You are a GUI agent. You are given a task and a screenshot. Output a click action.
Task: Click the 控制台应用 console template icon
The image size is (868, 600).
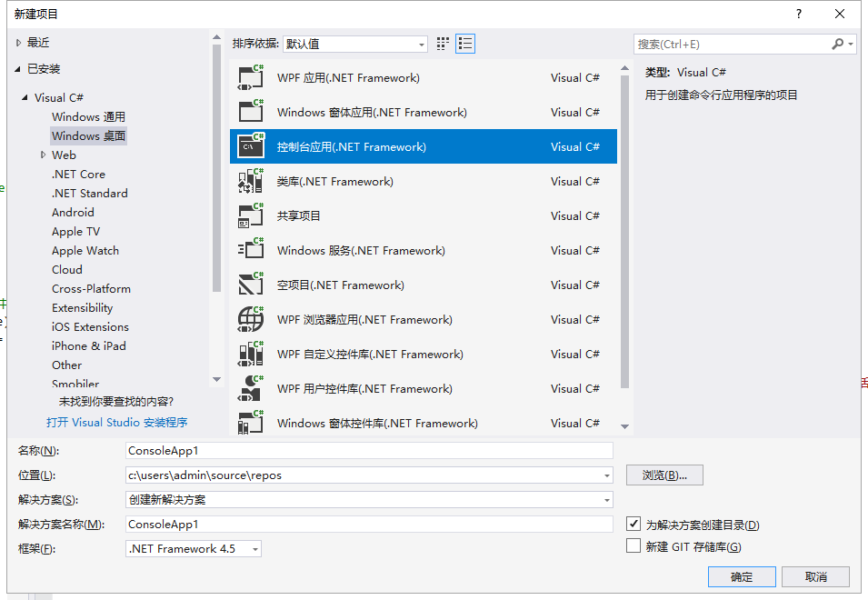[250, 146]
